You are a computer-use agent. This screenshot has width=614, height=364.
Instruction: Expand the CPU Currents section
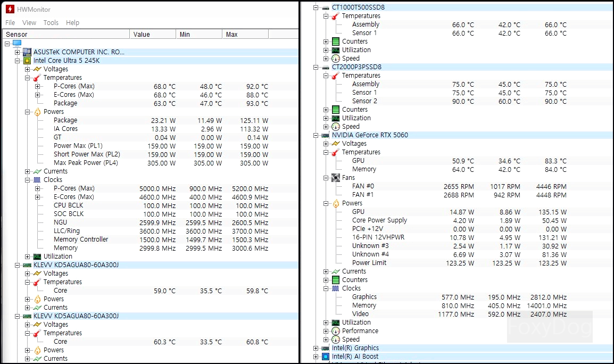coord(28,171)
